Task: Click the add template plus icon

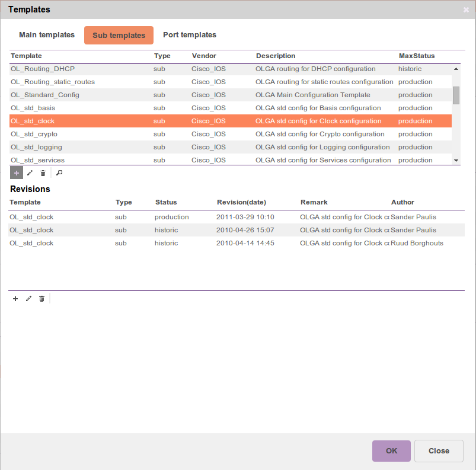Action: 17,173
